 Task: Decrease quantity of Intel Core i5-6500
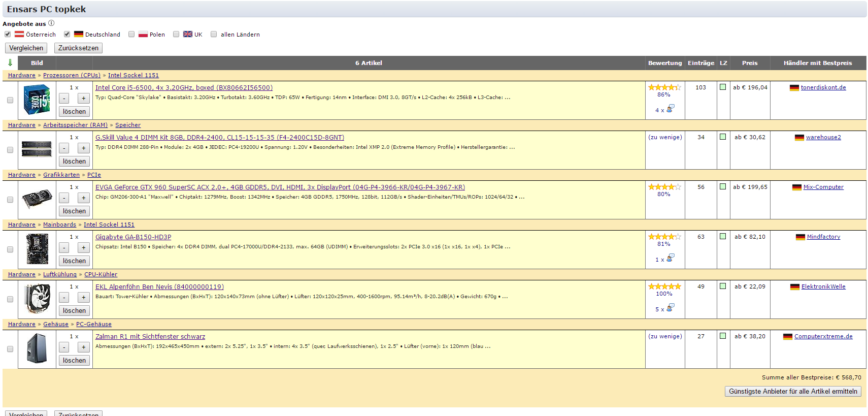pyautogui.click(x=64, y=98)
